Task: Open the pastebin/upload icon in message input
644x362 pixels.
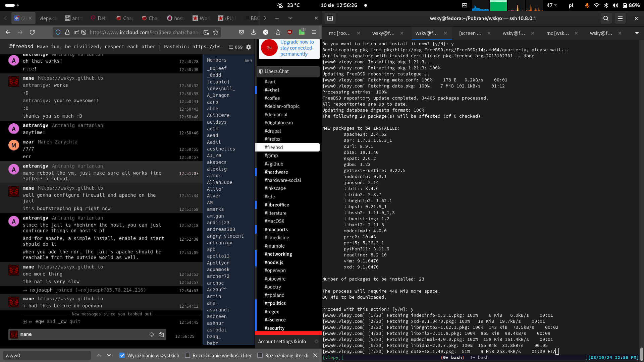Action: pos(161,335)
